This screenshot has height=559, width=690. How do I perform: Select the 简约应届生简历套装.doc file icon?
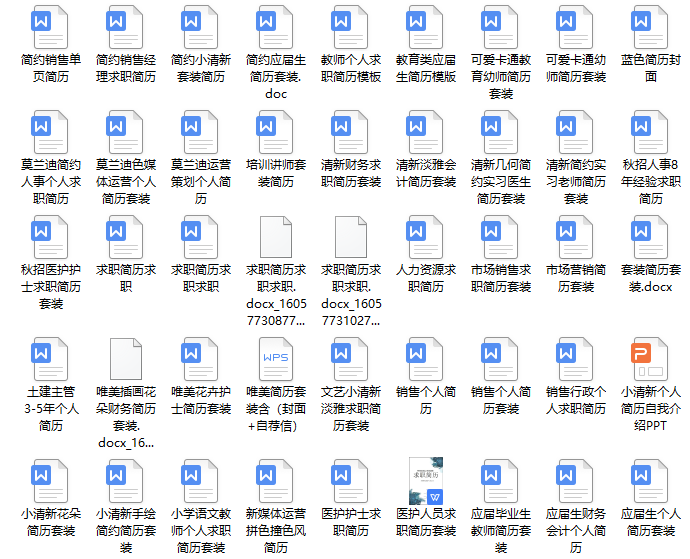point(275,26)
